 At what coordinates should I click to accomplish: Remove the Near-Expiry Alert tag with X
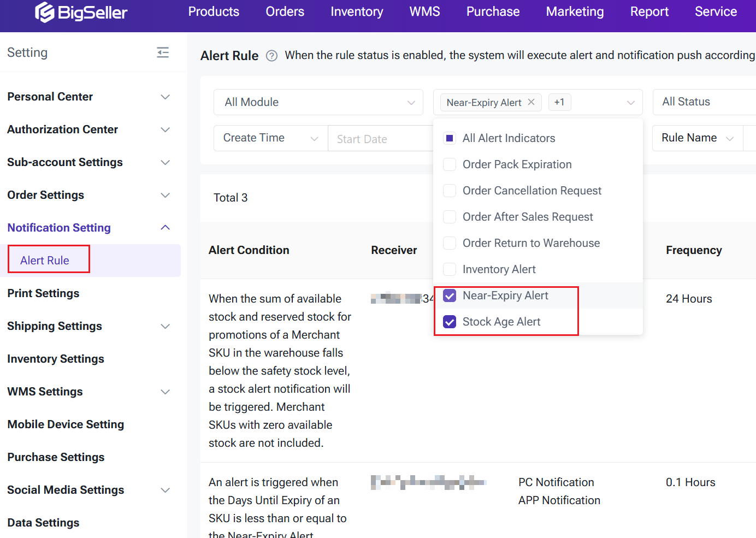pos(531,102)
